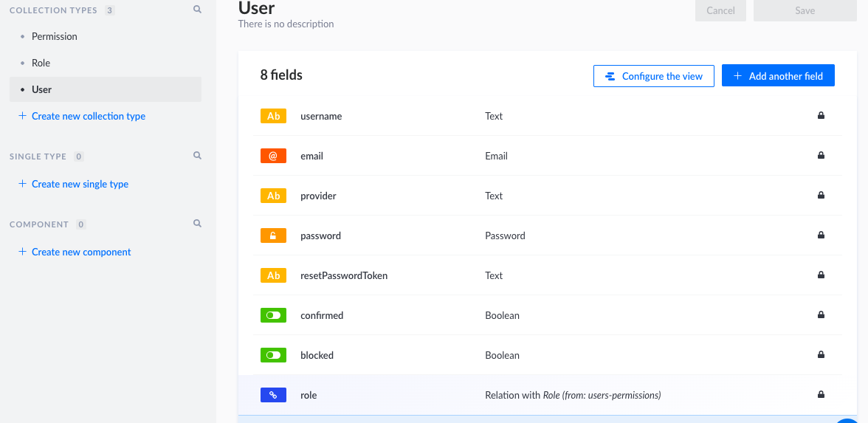Image resolution: width=868 pixels, height=423 pixels.
Task: Open the Role collection type
Action: [41, 63]
